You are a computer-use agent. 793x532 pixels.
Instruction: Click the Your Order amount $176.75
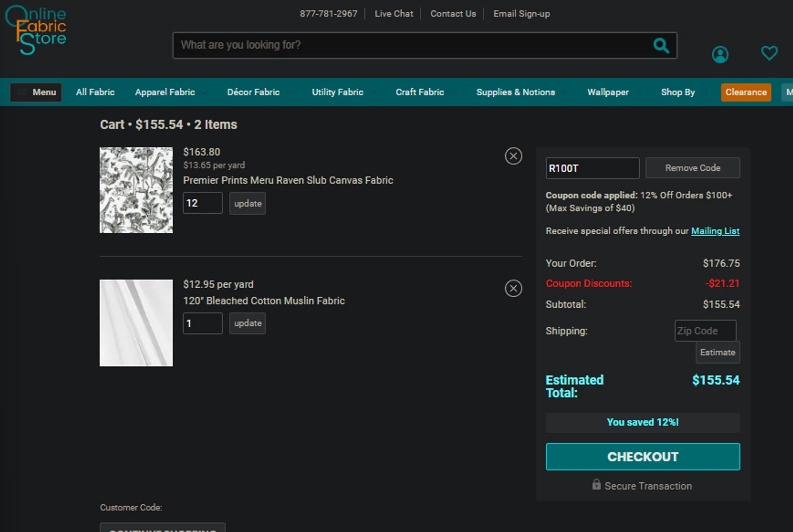tap(721, 263)
